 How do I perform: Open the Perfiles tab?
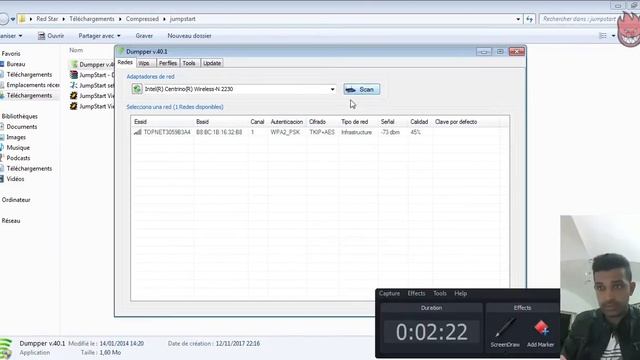click(x=168, y=63)
